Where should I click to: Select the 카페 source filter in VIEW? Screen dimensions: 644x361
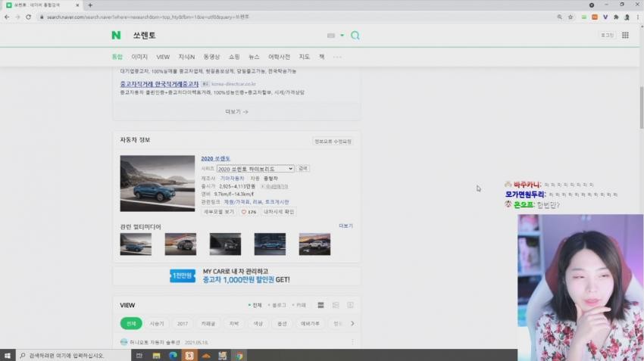pyautogui.click(x=299, y=305)
